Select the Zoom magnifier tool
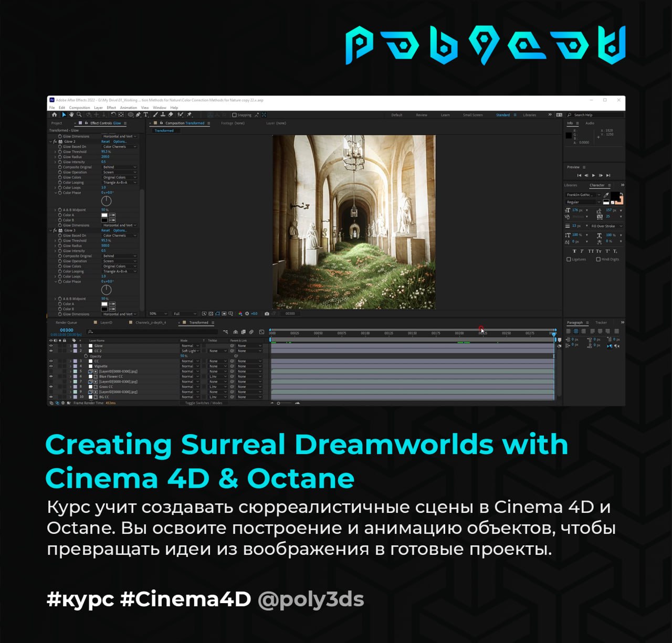The width and height of the screenshot is (672, 643). click(x=79, y=114)
